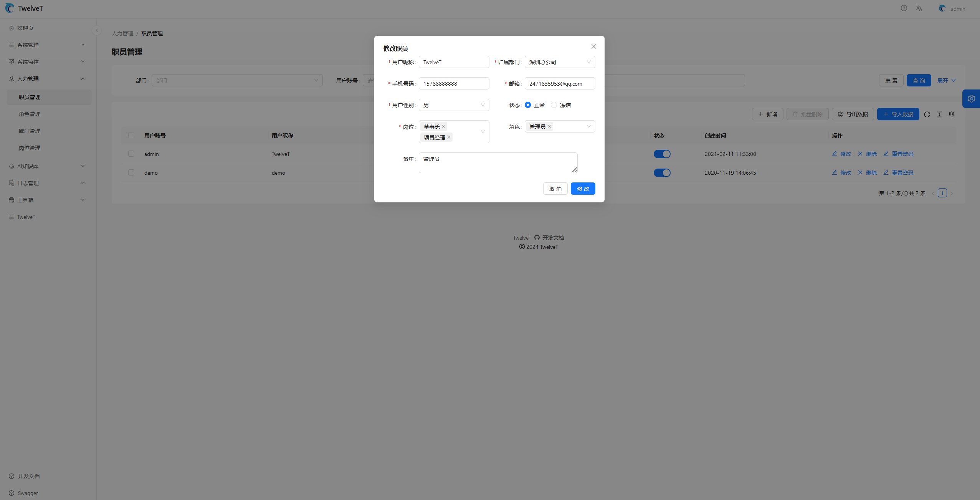980x500 pixels.
Task: Click the table refresh icon
Action: click(x=927, y=114)
